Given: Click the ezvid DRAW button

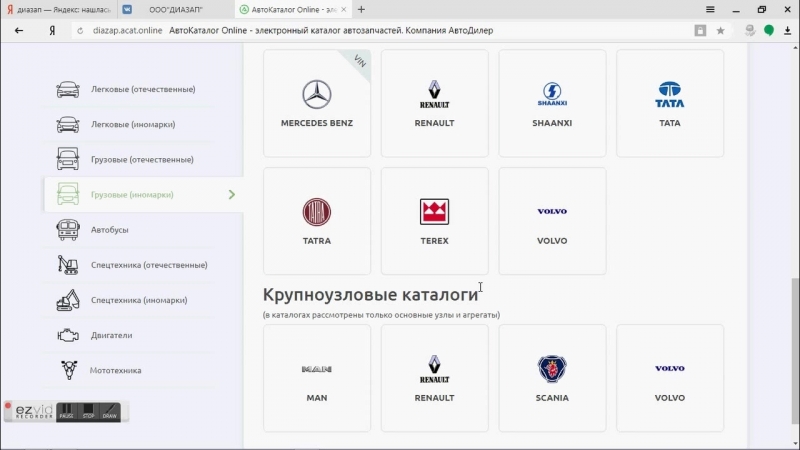Looking at the screenshot, I should 110,411.
